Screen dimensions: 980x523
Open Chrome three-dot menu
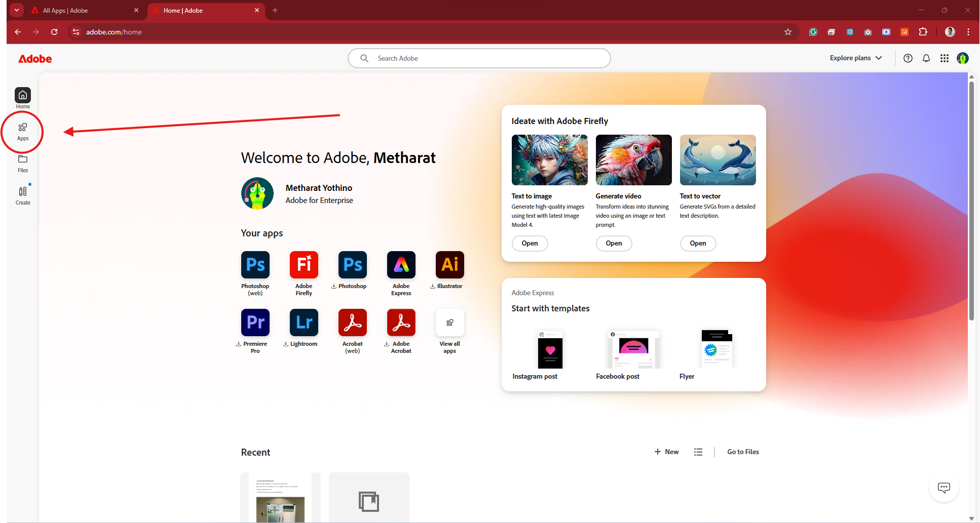click(968, 32)
